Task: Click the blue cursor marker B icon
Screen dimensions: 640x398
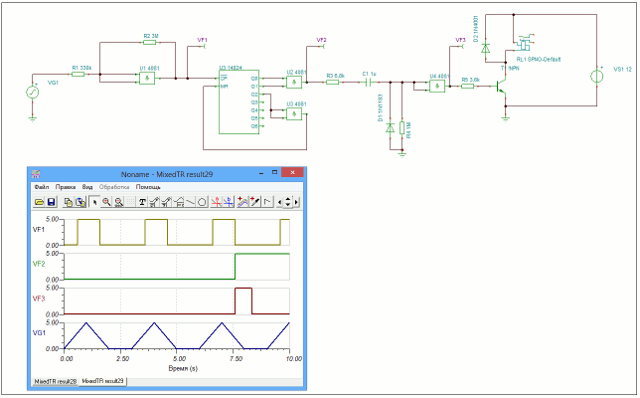Action: [x=229, y=202]
